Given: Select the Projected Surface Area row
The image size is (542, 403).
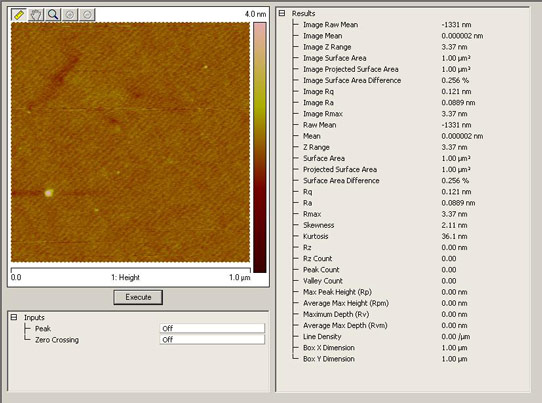Looking at the screenshot, I should tap(387, 169).
